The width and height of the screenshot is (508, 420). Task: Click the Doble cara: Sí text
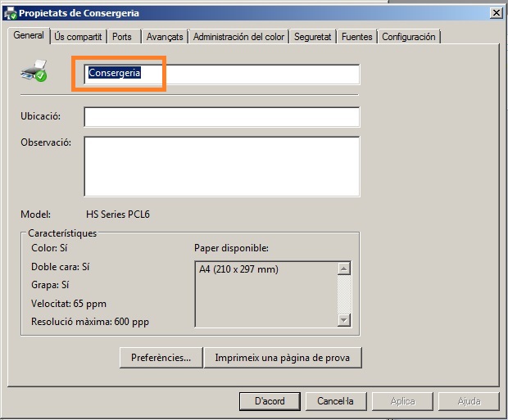pos(61,267)
